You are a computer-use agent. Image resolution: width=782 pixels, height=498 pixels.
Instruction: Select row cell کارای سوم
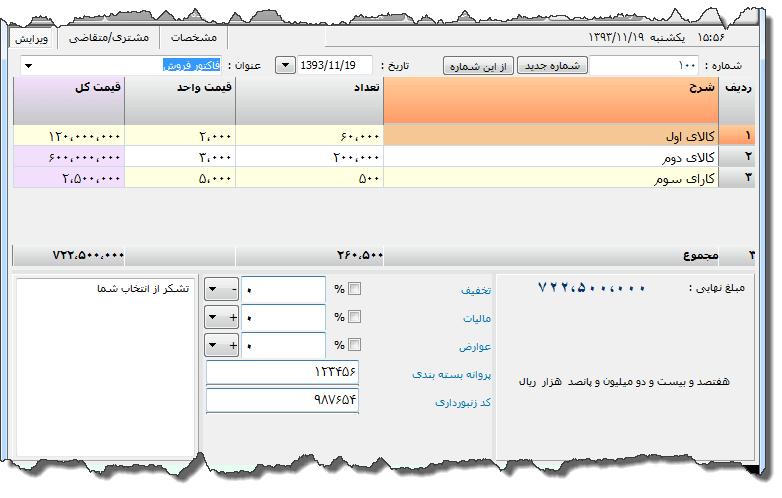pos(551,178)
